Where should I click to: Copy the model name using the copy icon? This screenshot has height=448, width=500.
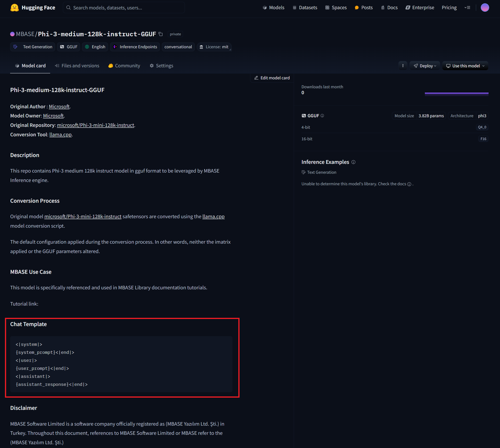tap(160, 34)
